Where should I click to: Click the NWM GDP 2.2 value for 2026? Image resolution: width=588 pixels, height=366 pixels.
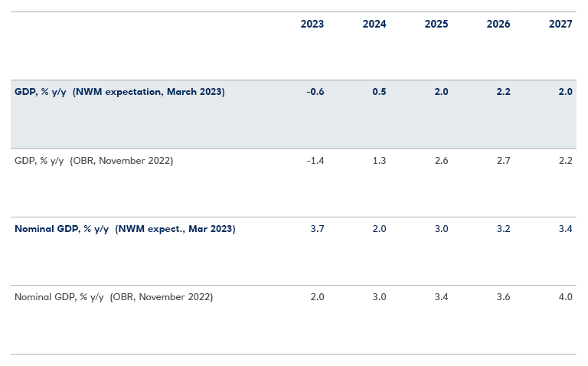[x=503, y=92]
